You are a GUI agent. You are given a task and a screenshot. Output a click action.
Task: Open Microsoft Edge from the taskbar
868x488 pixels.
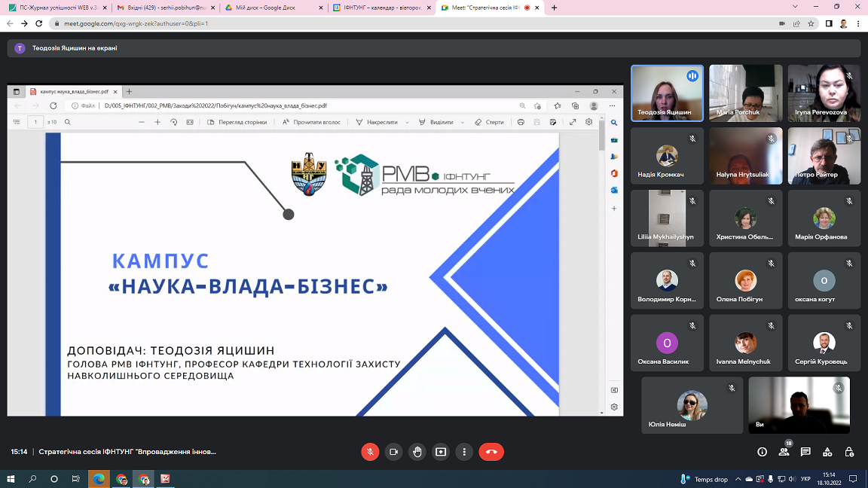pyautogui.click(x=99, y=479)
